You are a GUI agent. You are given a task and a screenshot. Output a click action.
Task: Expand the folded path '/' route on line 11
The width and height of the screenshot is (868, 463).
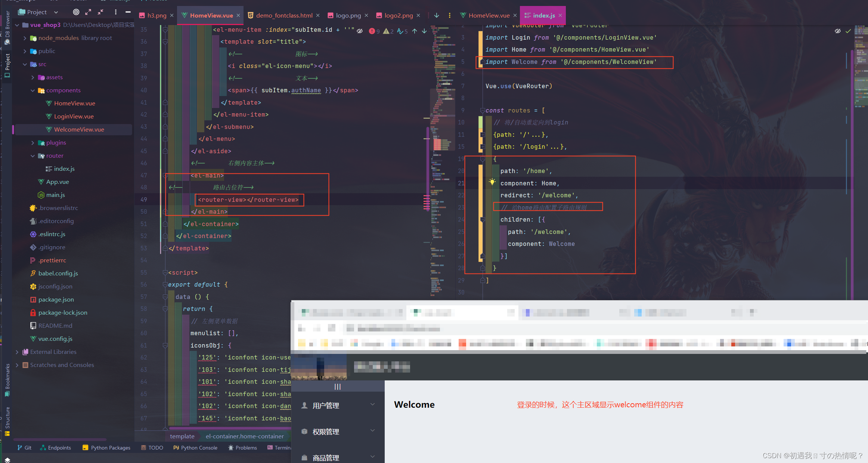483,135
